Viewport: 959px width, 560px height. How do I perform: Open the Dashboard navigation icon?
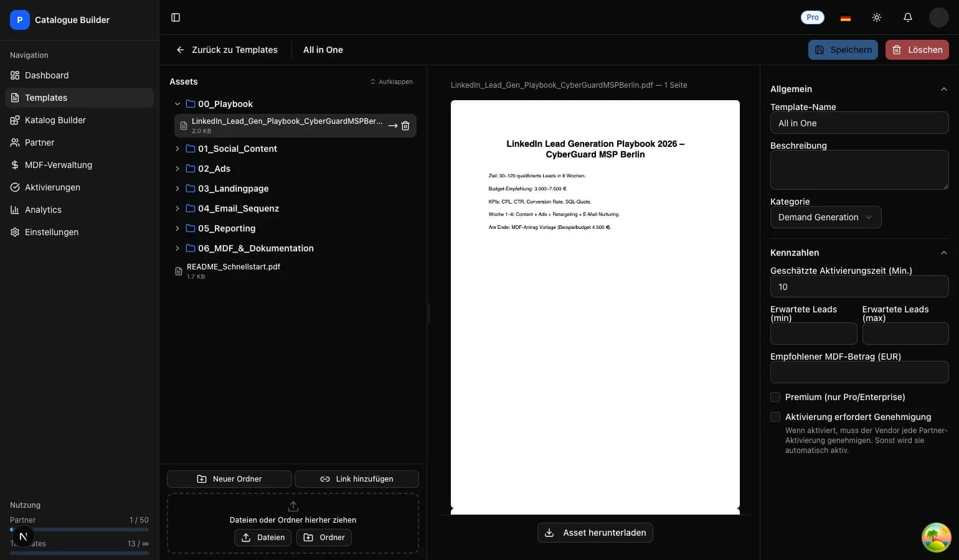pos(15,75)
